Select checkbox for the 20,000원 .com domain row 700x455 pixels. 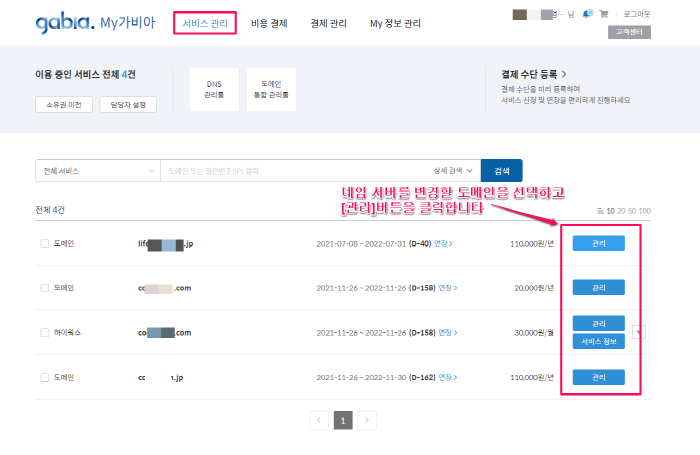coord(45,288)
